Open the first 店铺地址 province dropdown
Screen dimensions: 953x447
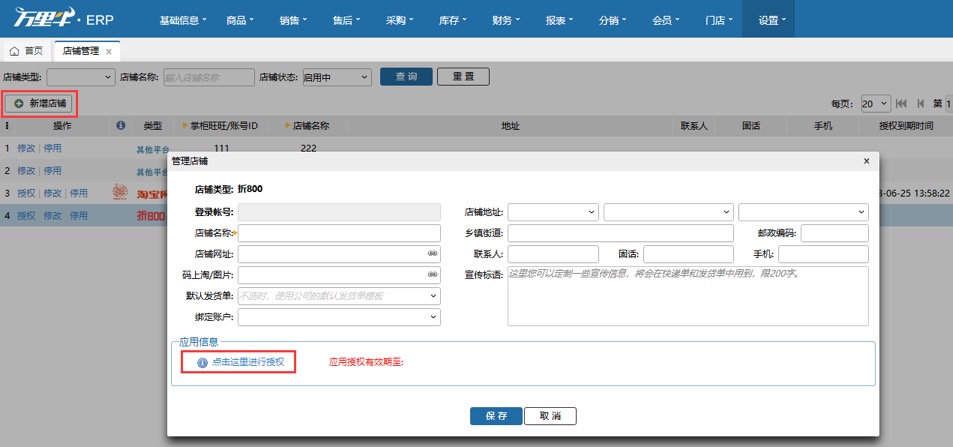tap(553, 212)
